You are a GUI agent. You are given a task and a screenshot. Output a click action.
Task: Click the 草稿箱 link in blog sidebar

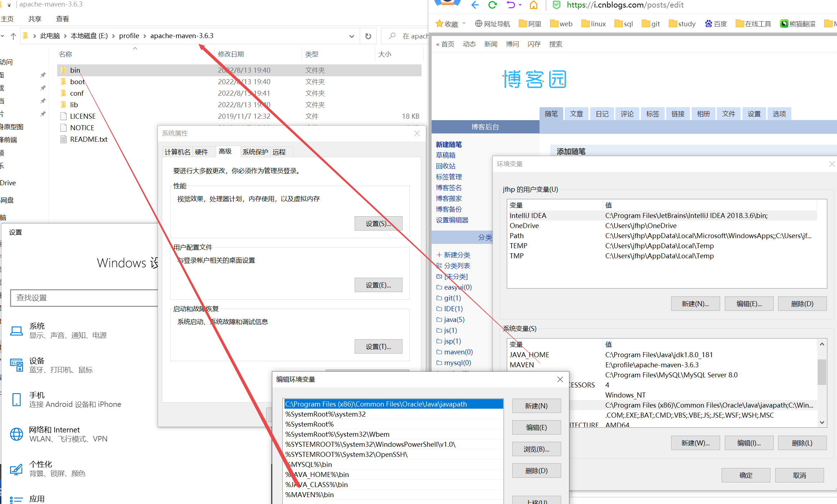click(445, 155)
